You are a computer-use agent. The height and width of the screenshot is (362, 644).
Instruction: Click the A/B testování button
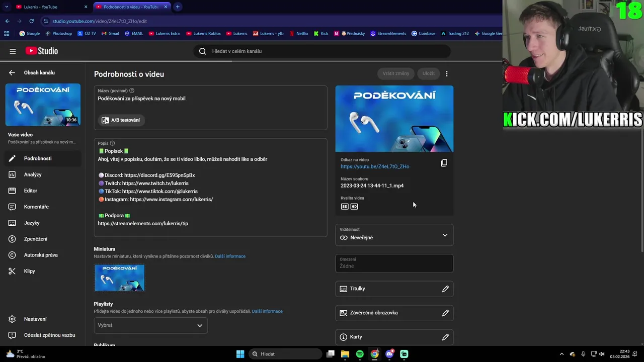pyautogui.click(x=121, y=120)
